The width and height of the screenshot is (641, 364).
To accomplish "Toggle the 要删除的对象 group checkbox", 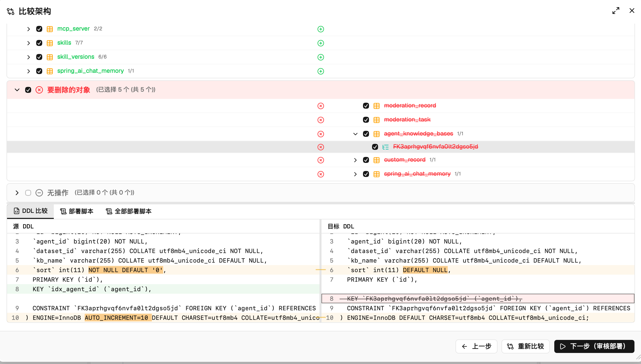I will click(28, 90).
